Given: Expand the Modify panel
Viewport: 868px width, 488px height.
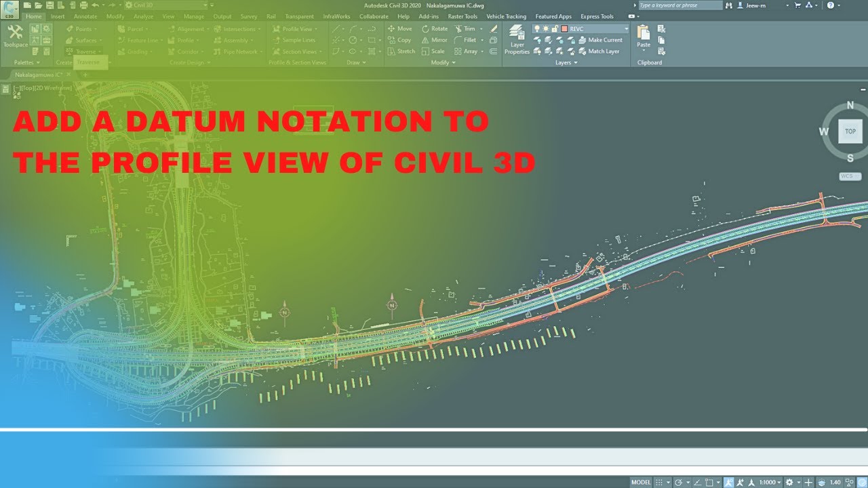Looking at the screenshot, I should (443, 62).
